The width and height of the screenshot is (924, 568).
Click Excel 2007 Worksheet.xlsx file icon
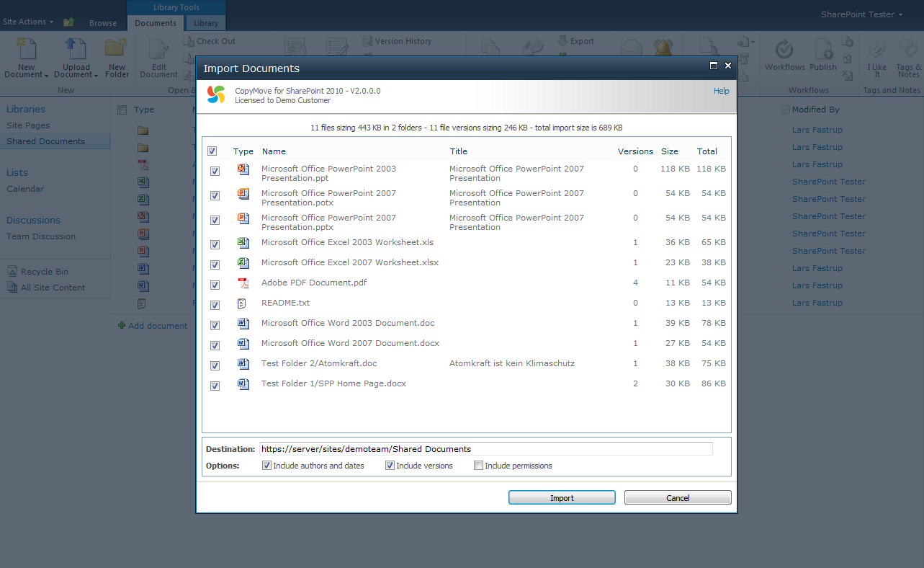(x=243, y=263)
